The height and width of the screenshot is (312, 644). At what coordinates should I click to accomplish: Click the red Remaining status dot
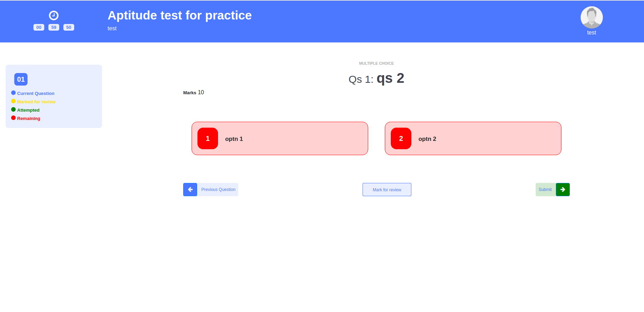point(13,118)
